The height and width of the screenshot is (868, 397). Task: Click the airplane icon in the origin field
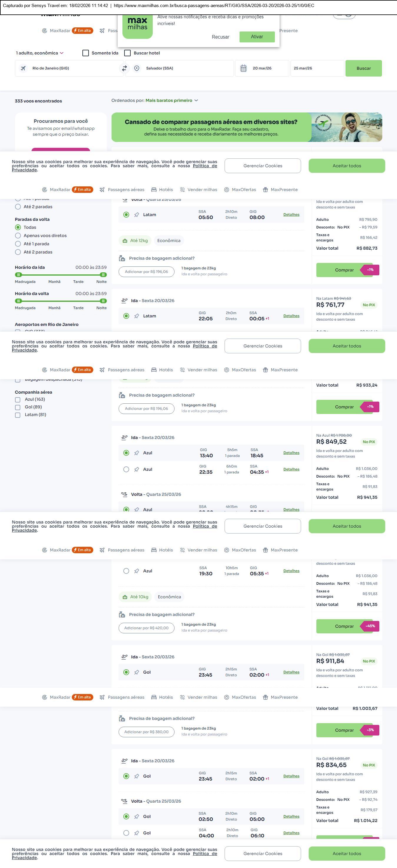click(x=23, y=68)
